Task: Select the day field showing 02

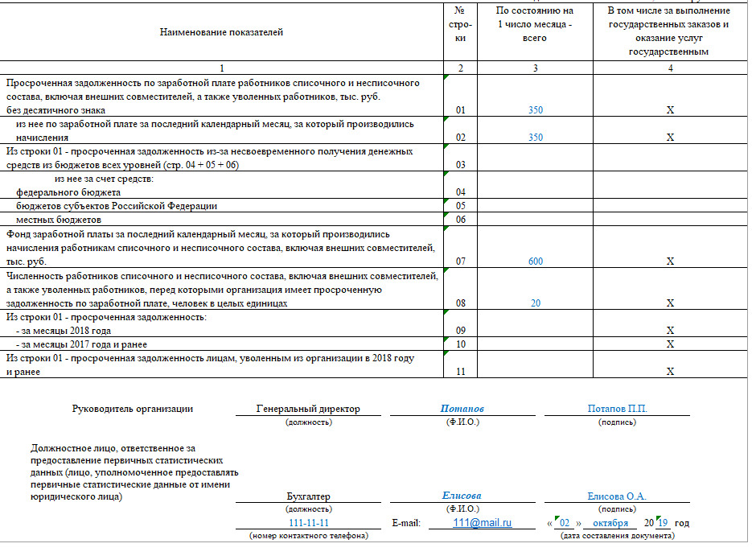Action: pos(565,523)
